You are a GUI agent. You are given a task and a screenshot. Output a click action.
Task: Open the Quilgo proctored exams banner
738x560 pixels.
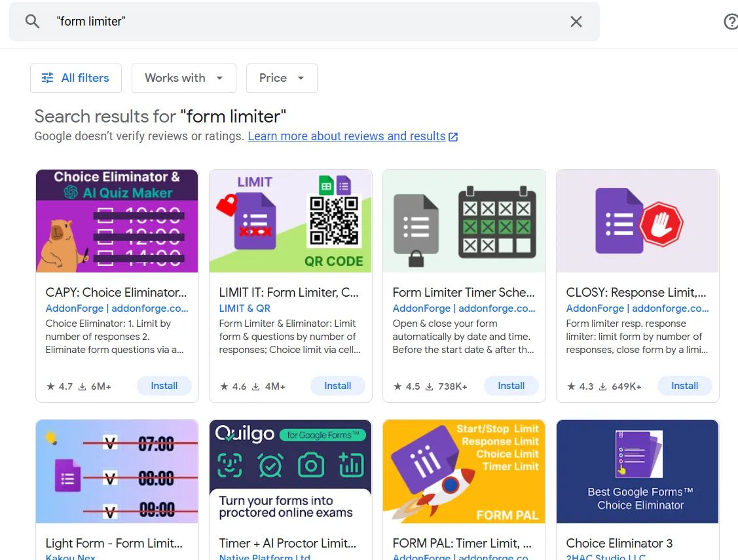[290, 471]
